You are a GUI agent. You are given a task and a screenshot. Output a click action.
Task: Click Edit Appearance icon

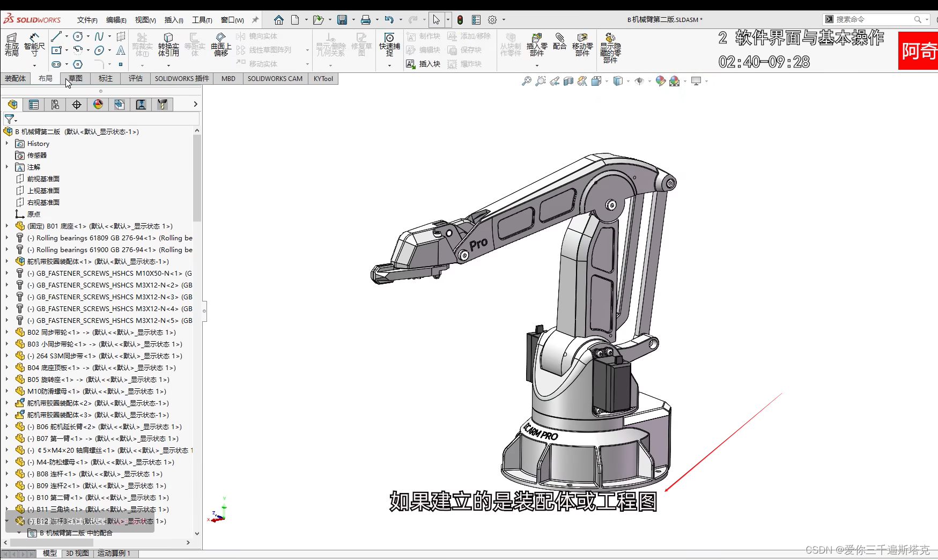tap(661, 81)
